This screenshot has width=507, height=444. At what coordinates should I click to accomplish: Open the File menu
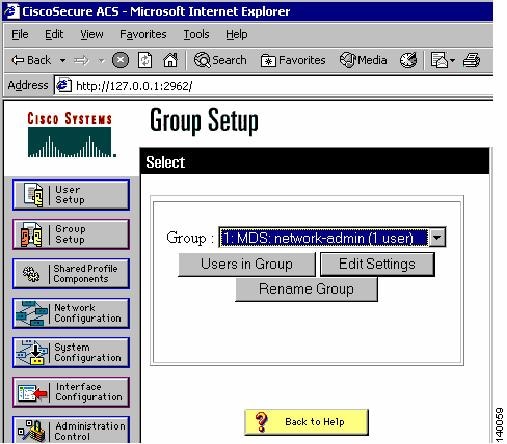coord(20,34)
